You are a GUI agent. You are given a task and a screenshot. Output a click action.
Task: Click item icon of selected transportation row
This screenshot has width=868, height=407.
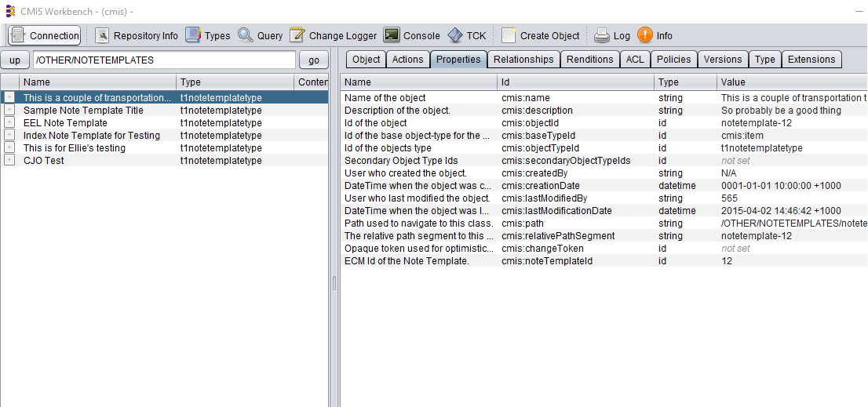point(9,97)
